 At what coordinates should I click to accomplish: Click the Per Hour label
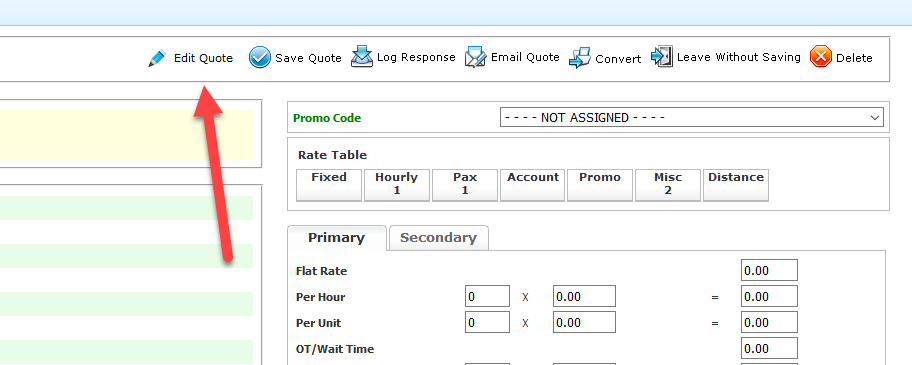tap(320, 297)
